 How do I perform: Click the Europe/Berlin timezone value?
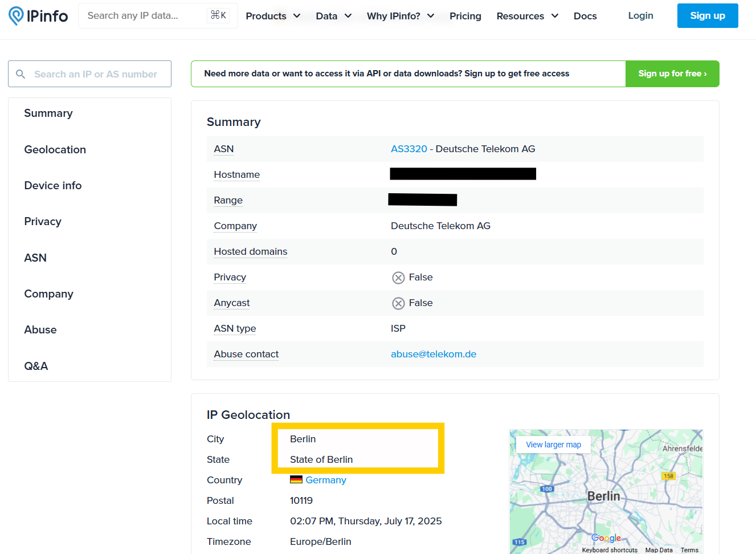click(x=321, y=541)
